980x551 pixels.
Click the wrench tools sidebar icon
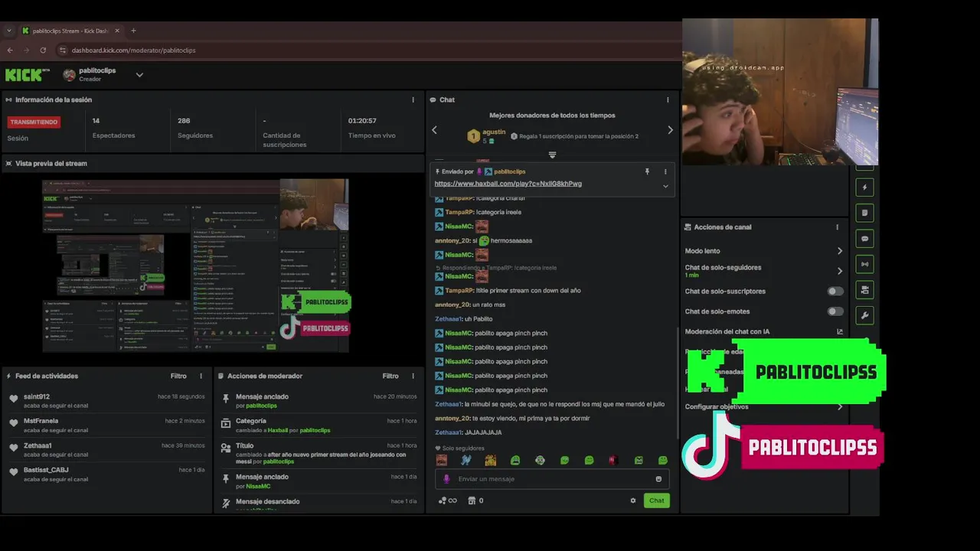point(864,315)
